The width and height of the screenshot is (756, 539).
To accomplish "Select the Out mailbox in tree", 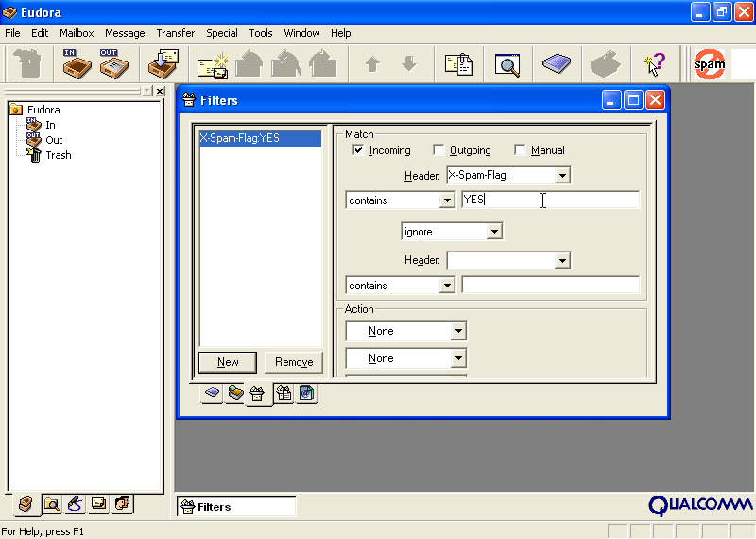I will [54, 140].
